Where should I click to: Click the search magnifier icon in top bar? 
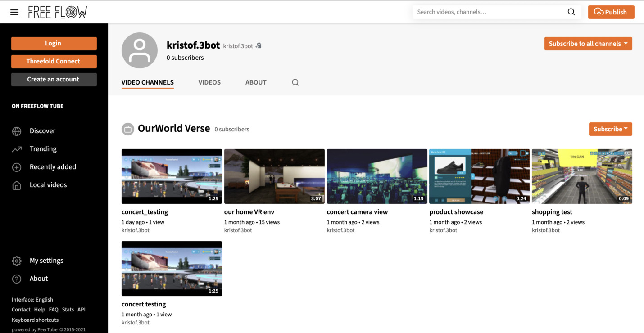(571, 12)
